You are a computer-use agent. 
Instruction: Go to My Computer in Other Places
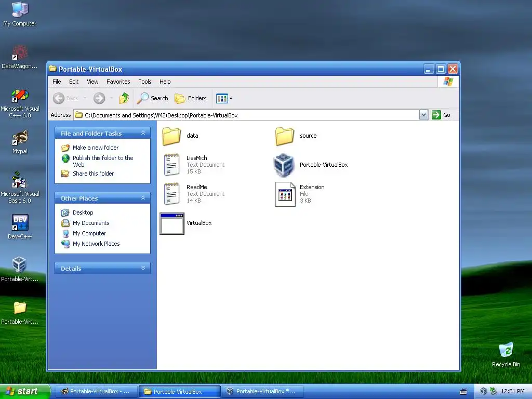coord(89,233)
